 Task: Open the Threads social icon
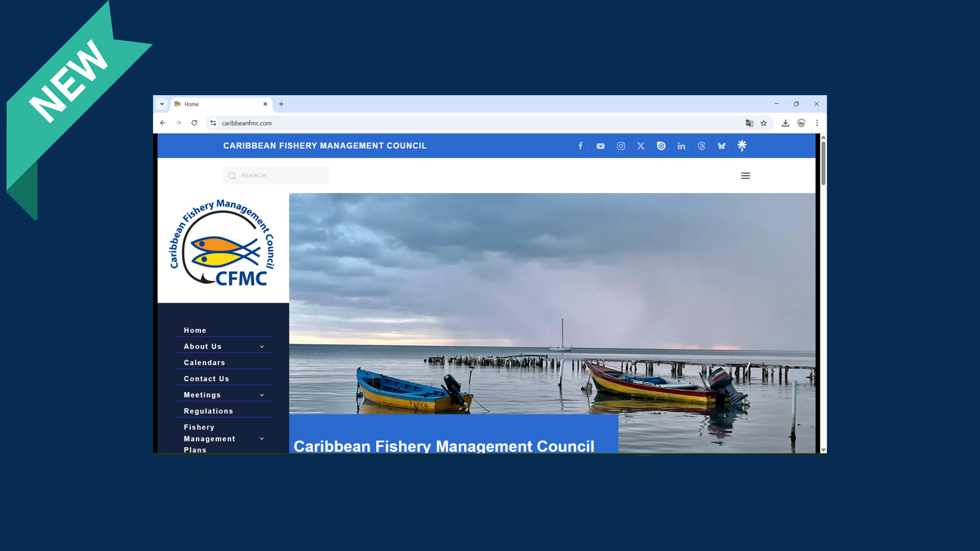(702, 146)
